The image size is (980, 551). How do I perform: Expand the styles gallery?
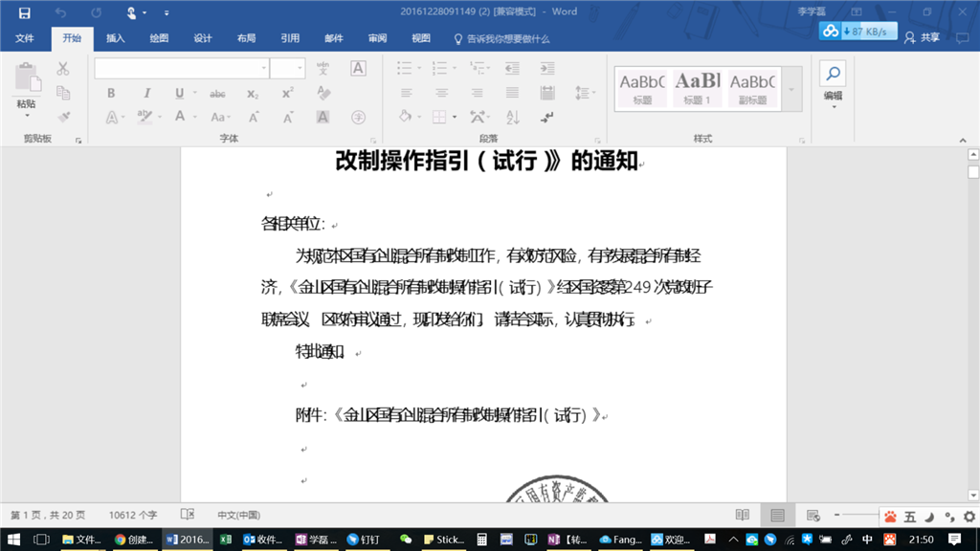tap(791, 89)
